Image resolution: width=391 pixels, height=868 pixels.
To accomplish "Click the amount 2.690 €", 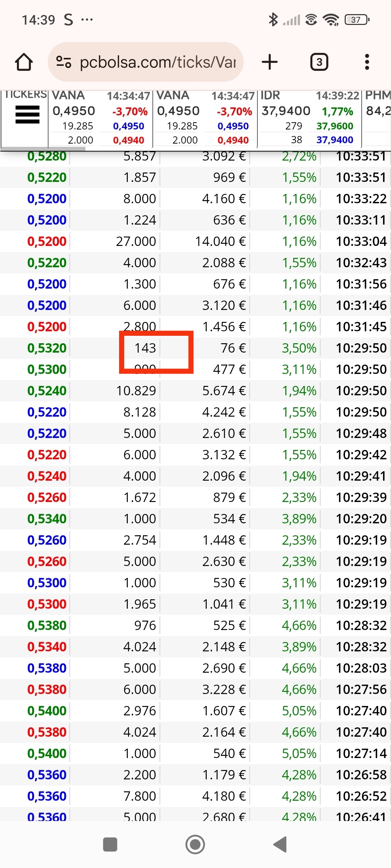I will tap(224, 668).
